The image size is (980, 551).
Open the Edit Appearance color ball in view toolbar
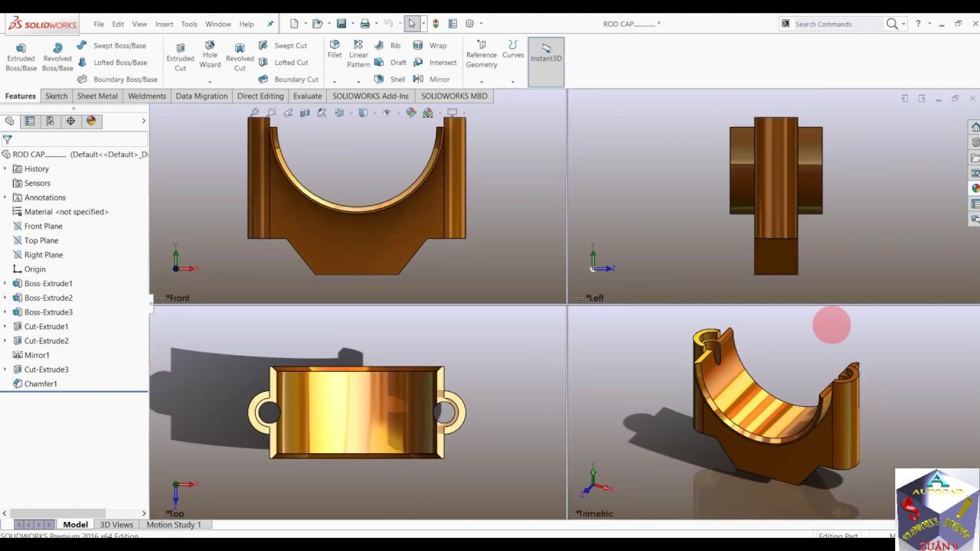[x=411, y=112]
